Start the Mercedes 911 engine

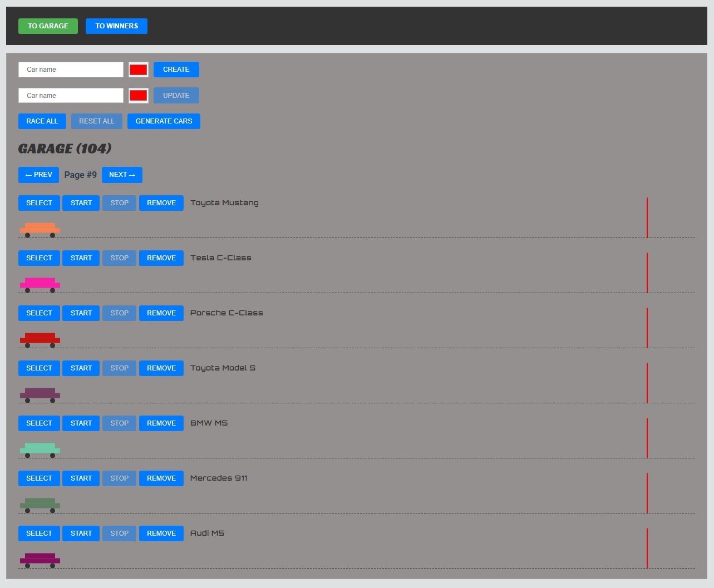(x=81, y=478)
